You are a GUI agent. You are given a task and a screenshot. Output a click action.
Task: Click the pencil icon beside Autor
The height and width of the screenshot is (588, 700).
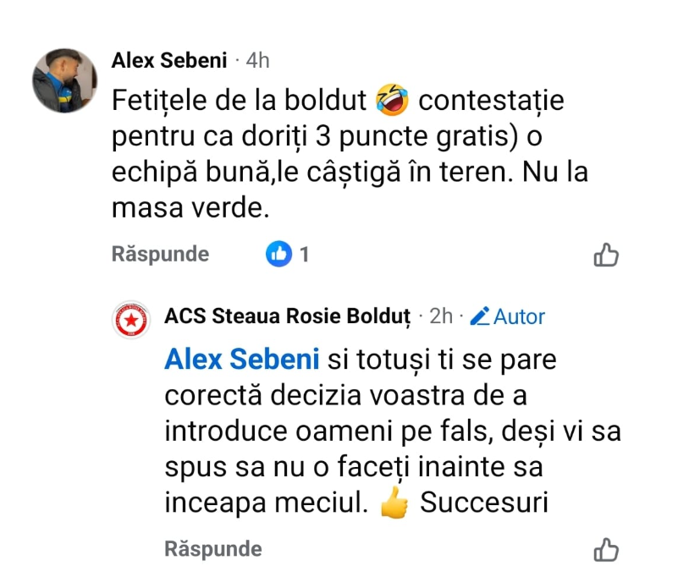pyautogui.click(x=480, y=317)
